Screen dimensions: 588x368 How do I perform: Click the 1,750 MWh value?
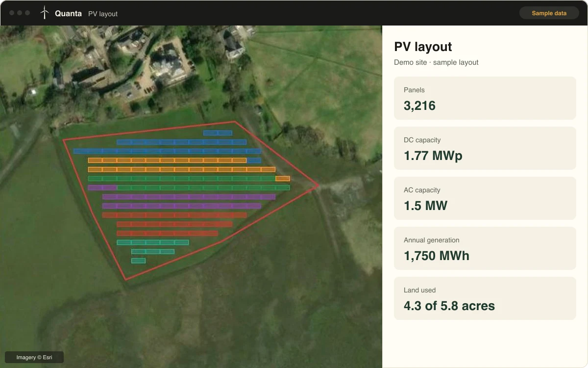click(436, 256)
